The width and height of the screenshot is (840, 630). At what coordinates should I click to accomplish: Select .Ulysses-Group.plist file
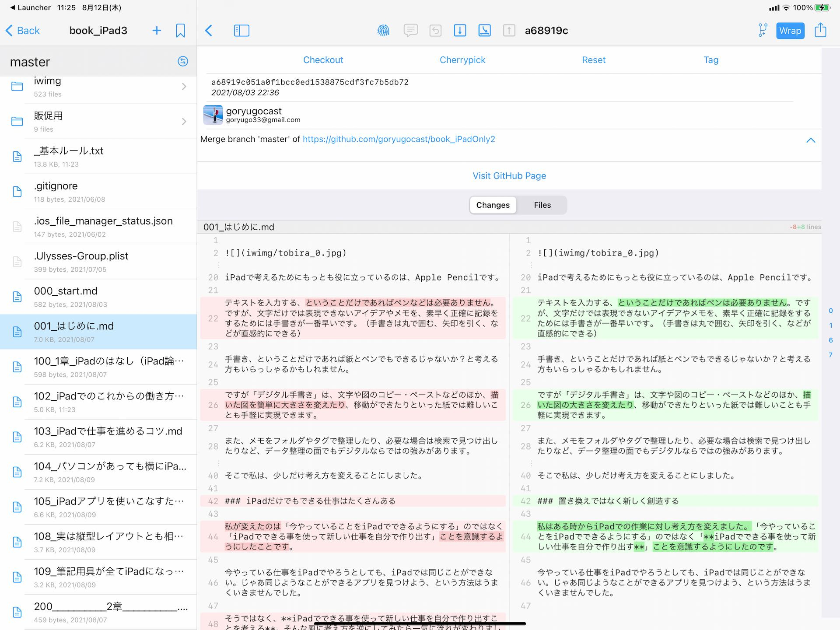[x=98, y=262]
